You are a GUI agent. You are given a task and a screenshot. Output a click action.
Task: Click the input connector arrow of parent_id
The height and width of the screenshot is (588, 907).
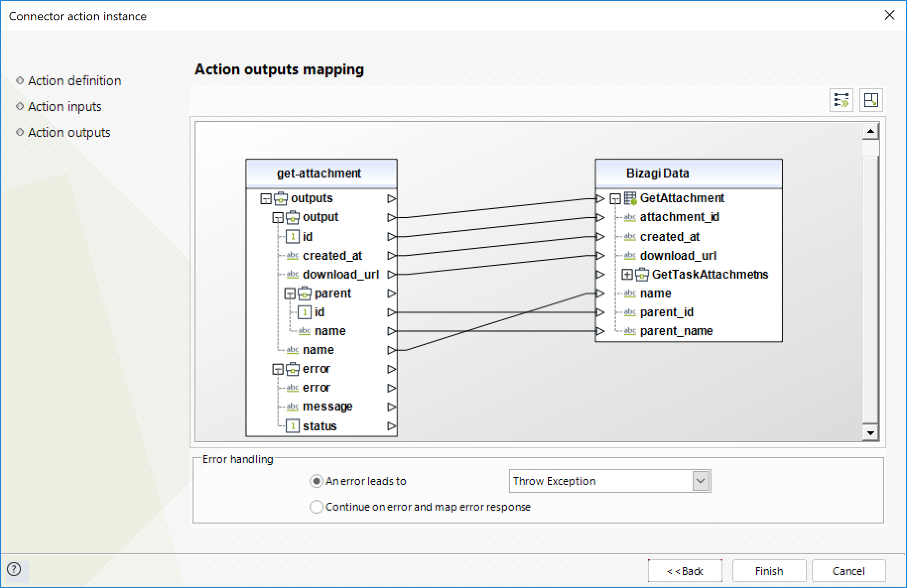tap(600, 312)
